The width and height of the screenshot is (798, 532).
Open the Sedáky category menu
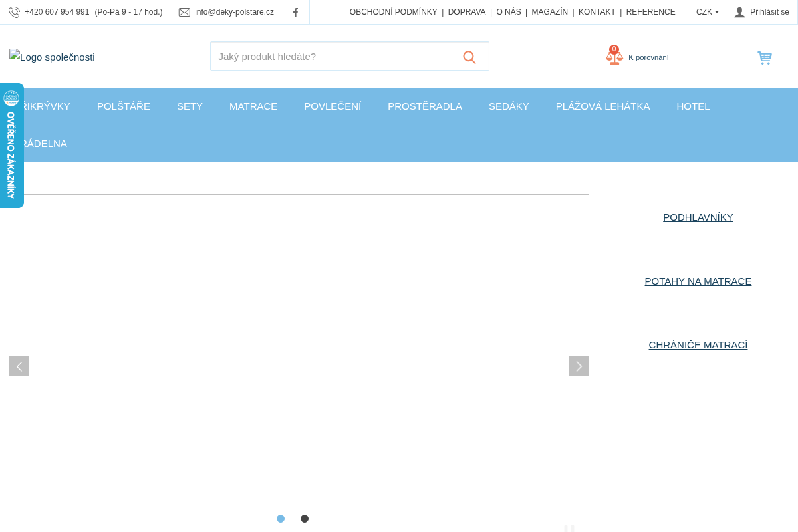(x=509, y=106)
